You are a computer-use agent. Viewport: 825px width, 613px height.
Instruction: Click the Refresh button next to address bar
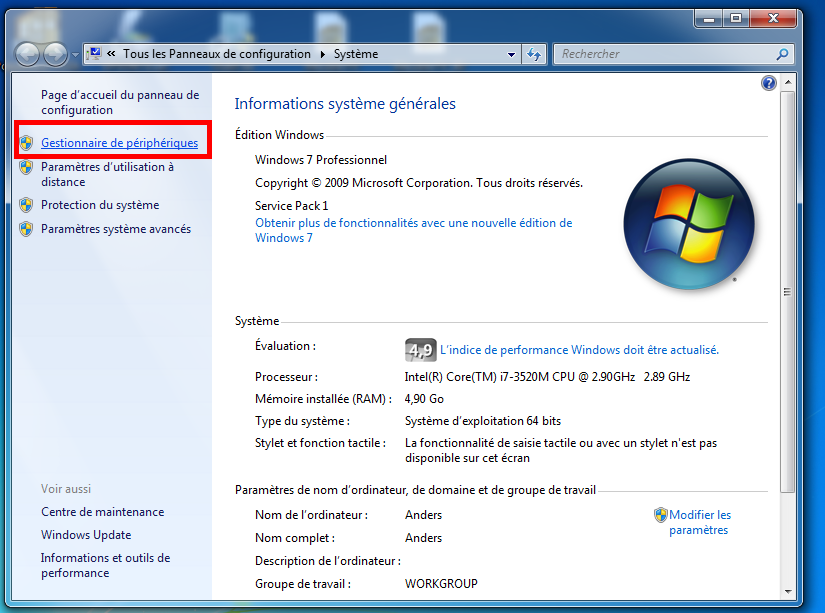coord(534,54)
